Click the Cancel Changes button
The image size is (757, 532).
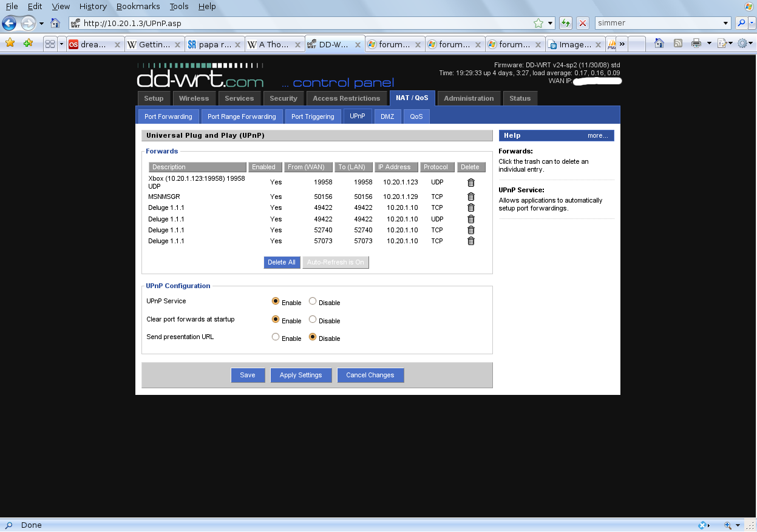[370, 375]
